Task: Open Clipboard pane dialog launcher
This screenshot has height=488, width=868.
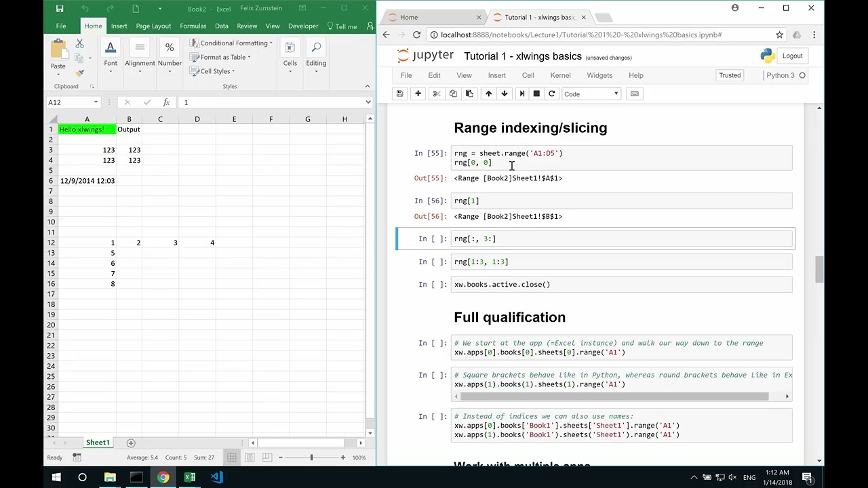Action: 92,87
